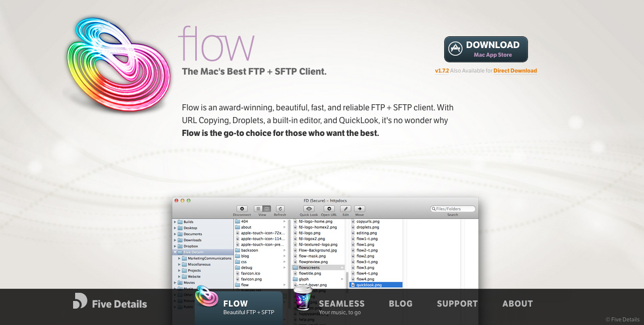
Task: Click the Quick Look eye icon
Action: (x=309, y=208)
